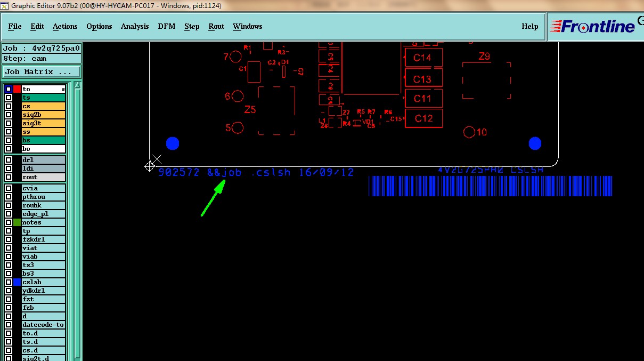
Task: Click the layer list scrollbar up arrow
Action: [x=77, y=85]
